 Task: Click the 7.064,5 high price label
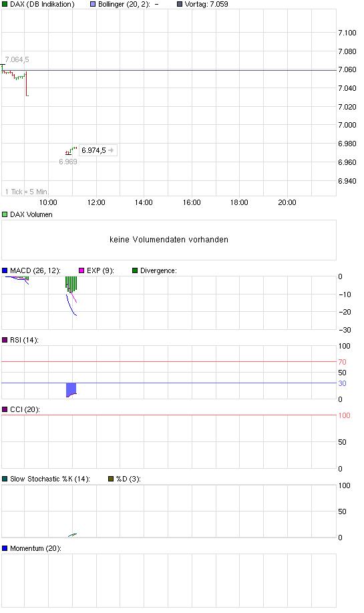tap(17, 59)
